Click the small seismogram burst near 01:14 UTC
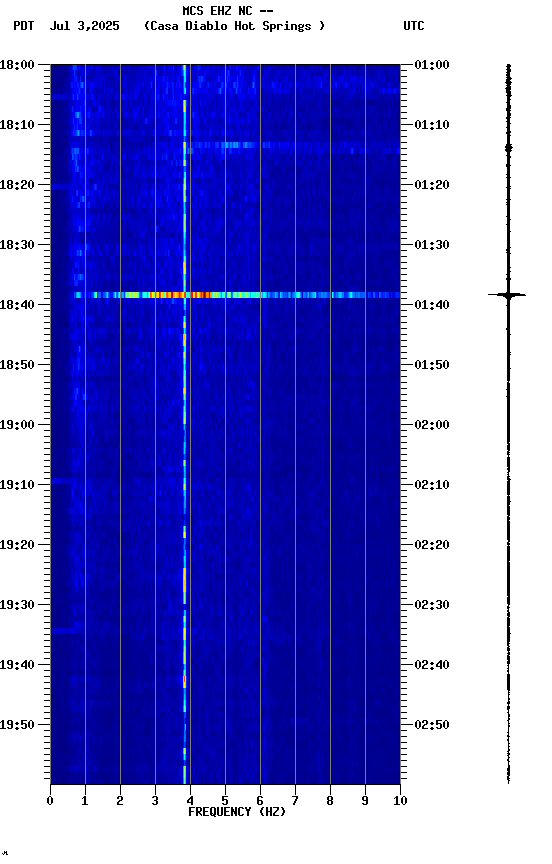The image size is (552, 864). click(x=508, y=148)
